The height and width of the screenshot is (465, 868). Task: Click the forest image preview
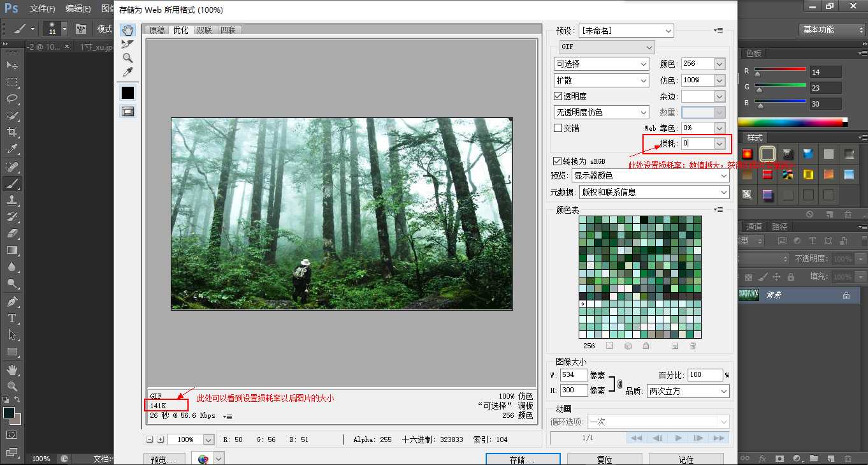[x=342, y=214]
